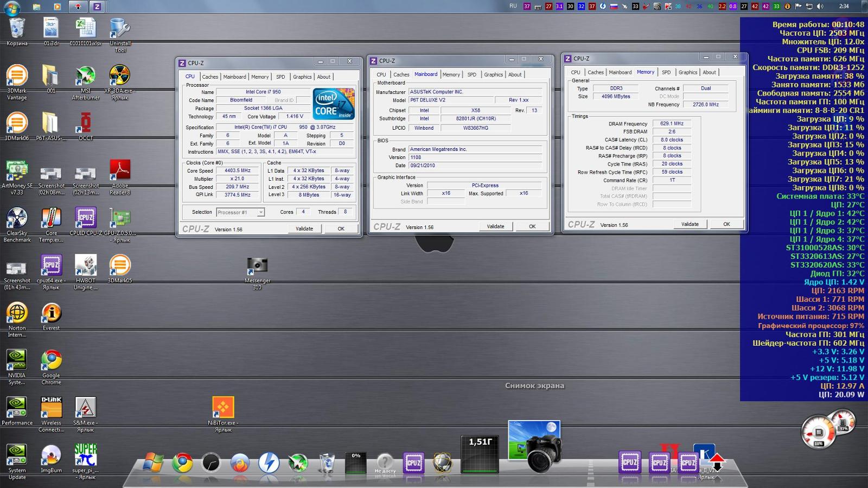Click Windows logo in the dock
The image size is (868, 488).
(154, 463)
